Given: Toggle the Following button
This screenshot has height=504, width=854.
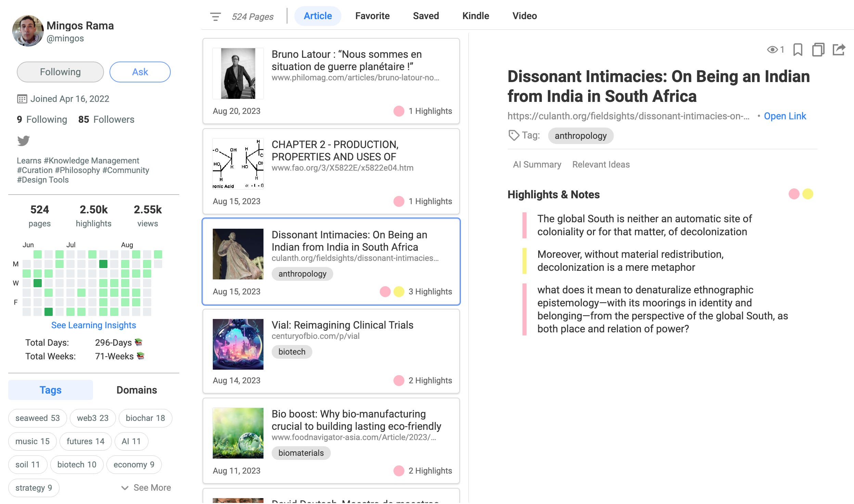Looking at the screenshot, I should click(x=60, y=72).
